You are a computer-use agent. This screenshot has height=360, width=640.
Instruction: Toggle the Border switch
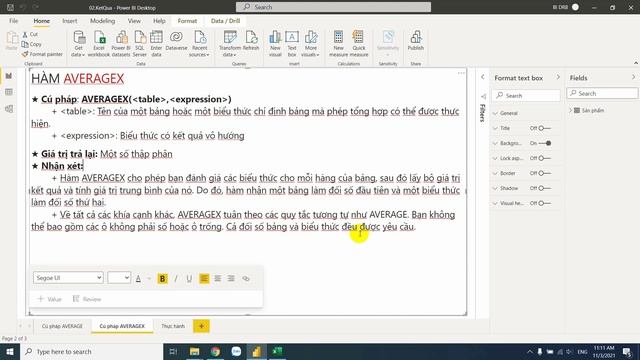click(x=544, y=173)
